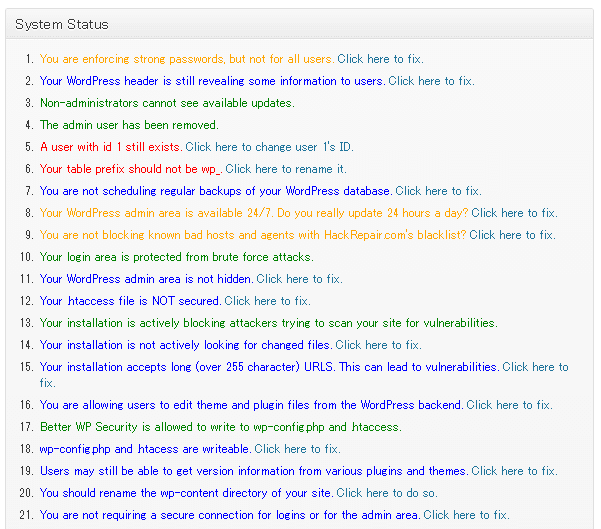This screenshot has height=529, width=601.
Task: Click fix link for admin area not hidden
Action: 299,279
